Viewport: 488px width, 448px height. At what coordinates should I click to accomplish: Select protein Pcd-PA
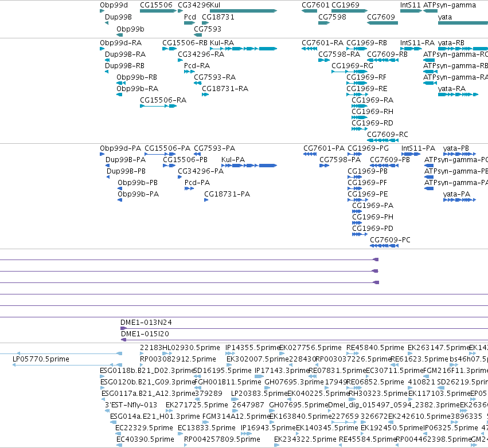point(189,188)
